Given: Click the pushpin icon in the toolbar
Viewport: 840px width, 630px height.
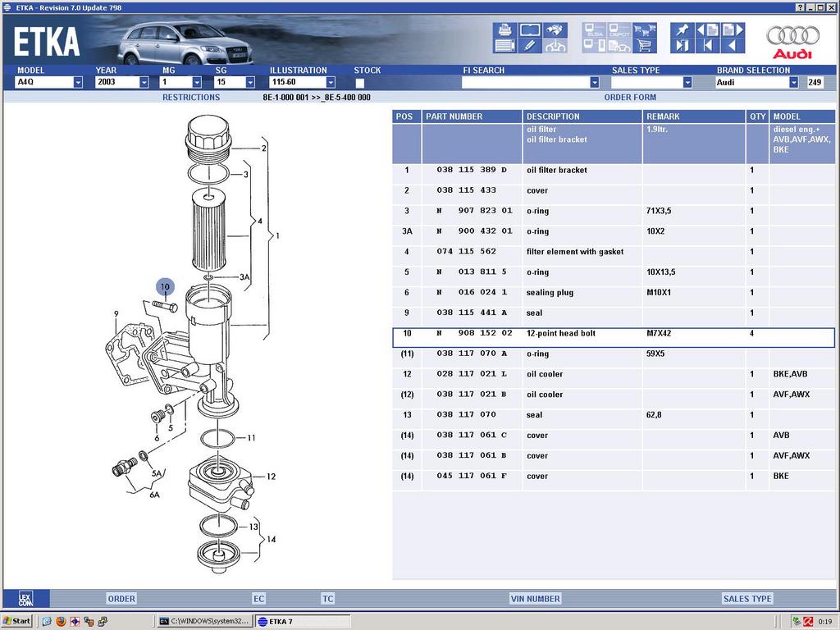Looking at the screenshot, I should 681,30.
